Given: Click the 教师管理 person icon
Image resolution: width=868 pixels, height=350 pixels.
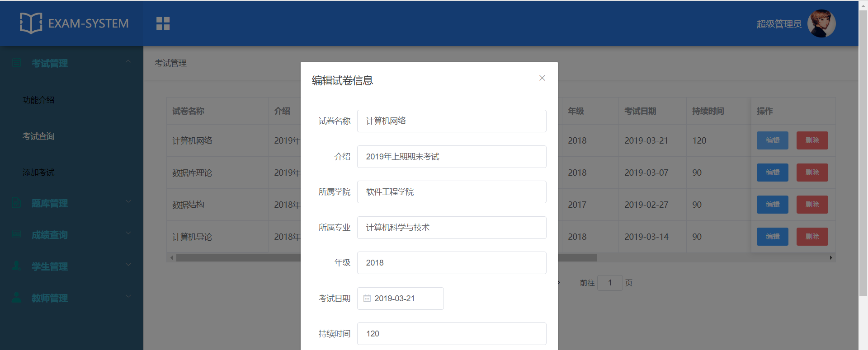Looking at the screenshot, I should click(17, 298).
